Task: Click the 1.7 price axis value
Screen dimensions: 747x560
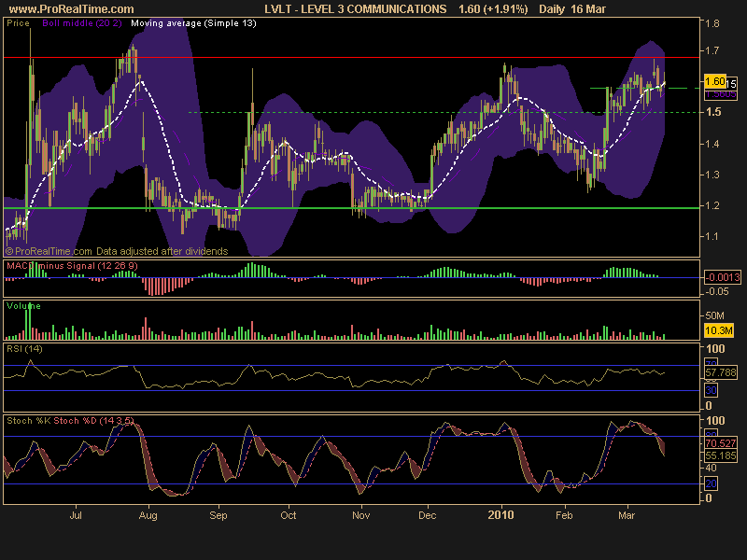Action: [x=712, y=50]
